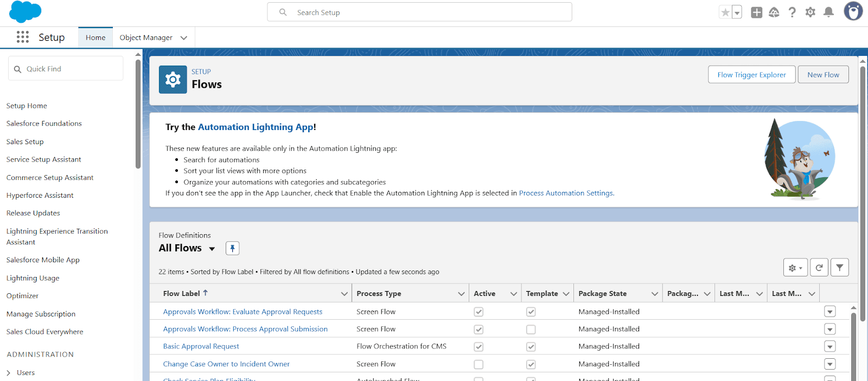
Task: Open the Object Manager tab
Action: [x=146, y=37]
